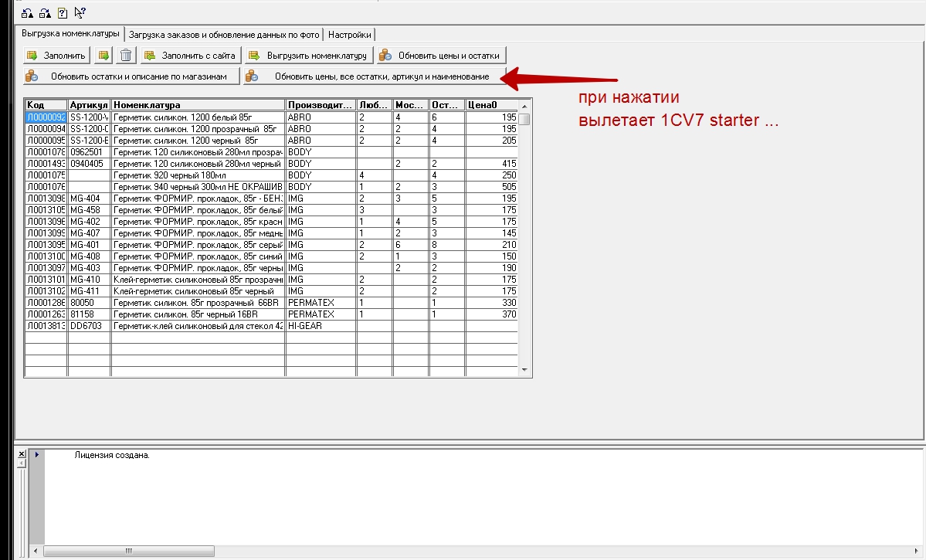Screen dimensions: 926x560
Task: Click Обновить остатки и описание по магазинам
Action: [128, 76]
